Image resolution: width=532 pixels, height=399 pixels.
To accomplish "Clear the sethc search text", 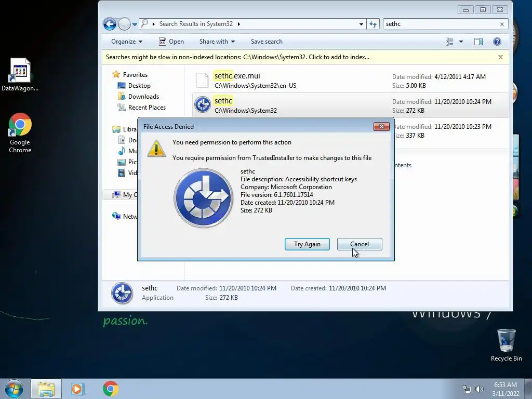I will coord(502,24).
